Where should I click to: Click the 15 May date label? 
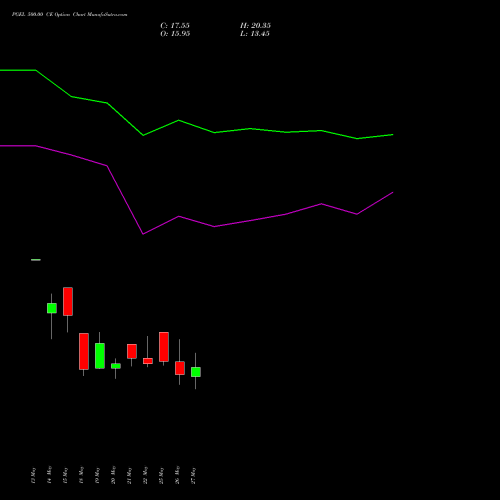point(65,475)
